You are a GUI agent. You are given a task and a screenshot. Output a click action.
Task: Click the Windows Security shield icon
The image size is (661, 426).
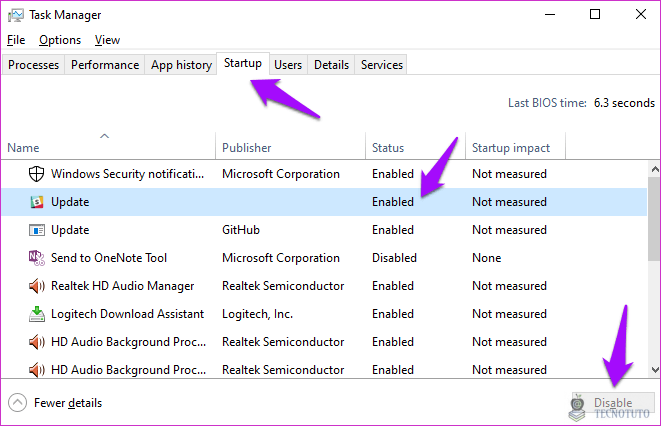(x=36, y=174)
